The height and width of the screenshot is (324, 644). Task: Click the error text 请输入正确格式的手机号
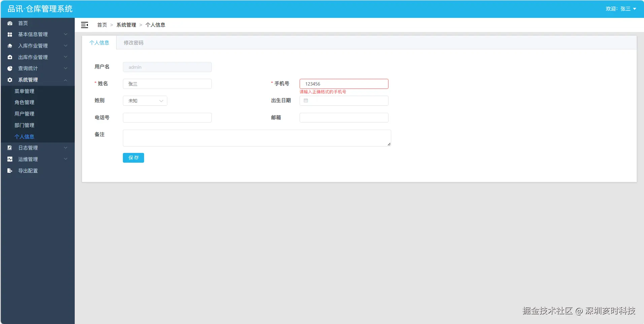(x=323, y=92)
